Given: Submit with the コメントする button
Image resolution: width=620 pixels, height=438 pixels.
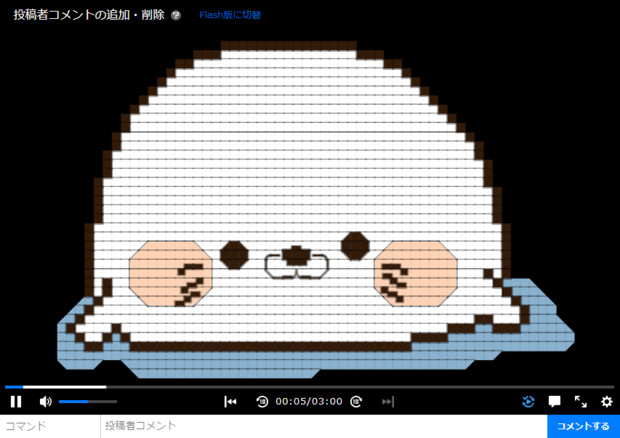Looking at the screenshot, I should 584,426.
